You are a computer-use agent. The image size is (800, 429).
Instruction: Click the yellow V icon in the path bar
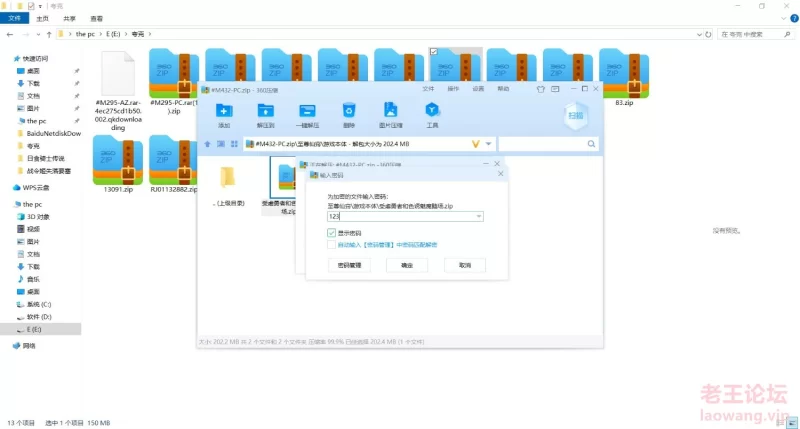click(476, 144)
